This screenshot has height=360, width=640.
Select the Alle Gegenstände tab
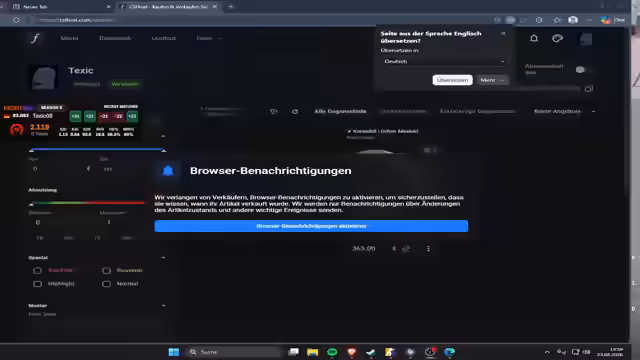click(x=340, y=111)
